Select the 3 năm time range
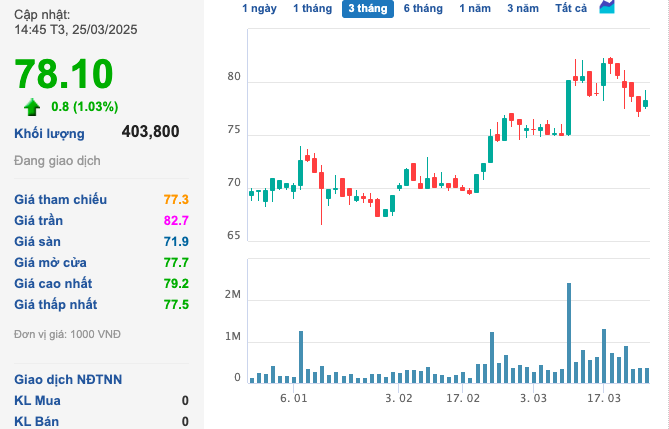The image size is (669, 429). 522,8
